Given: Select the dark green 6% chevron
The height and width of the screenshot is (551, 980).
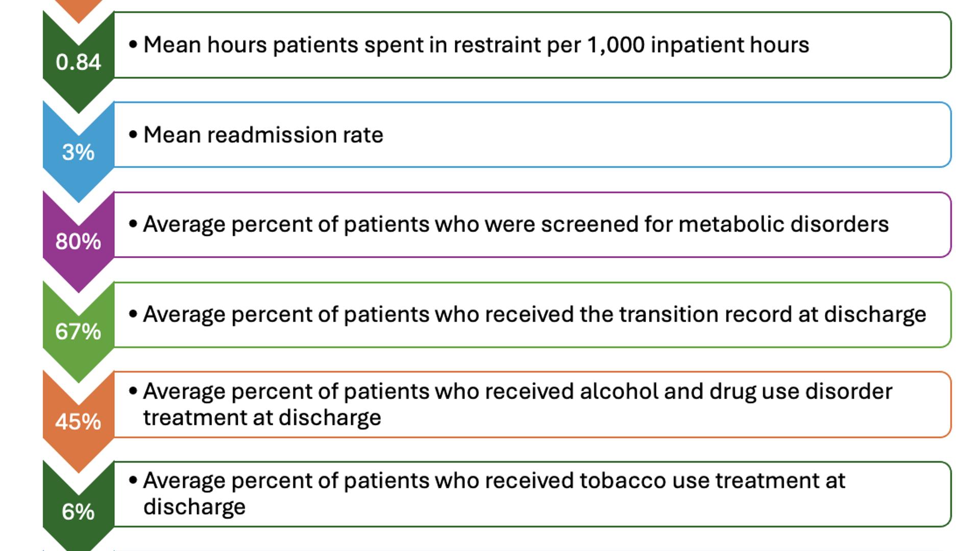Looking at the screenshot, I should pos(78,511).
